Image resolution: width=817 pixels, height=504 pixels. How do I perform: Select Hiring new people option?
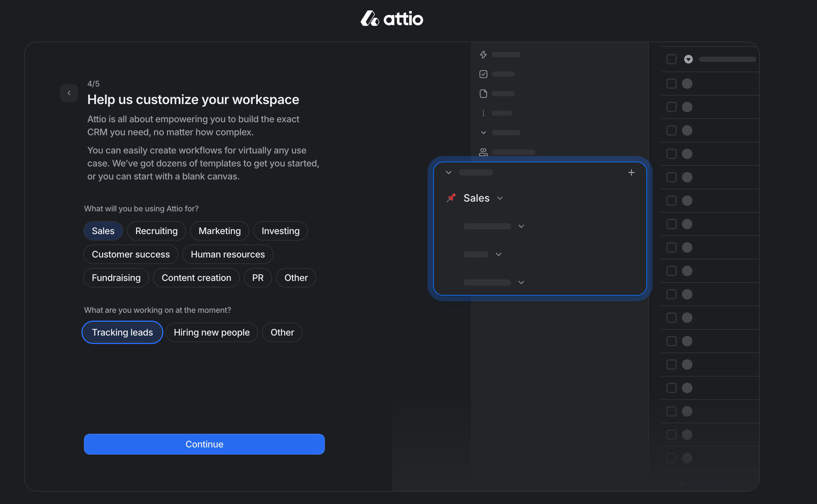point(212,332)
